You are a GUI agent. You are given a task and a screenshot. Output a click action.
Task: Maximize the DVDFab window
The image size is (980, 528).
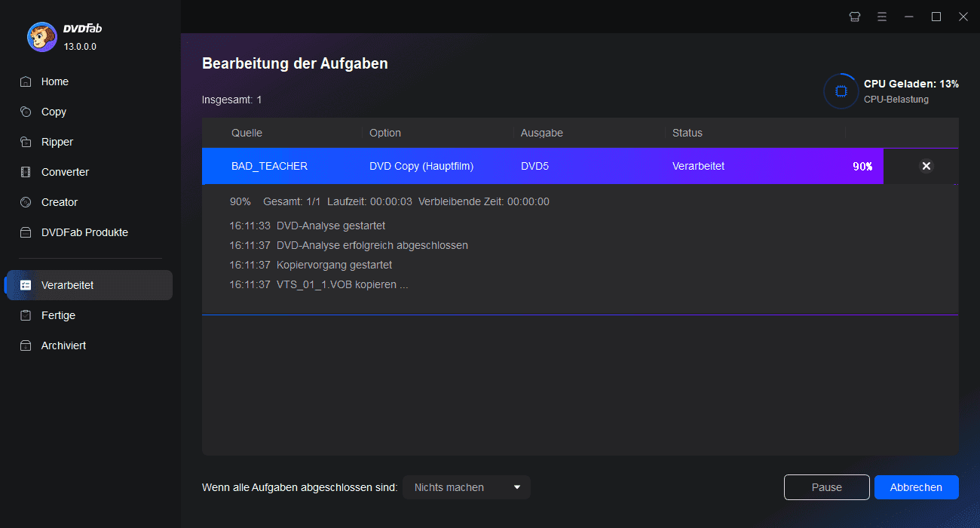pyautogui.click(x=936, y=17)
